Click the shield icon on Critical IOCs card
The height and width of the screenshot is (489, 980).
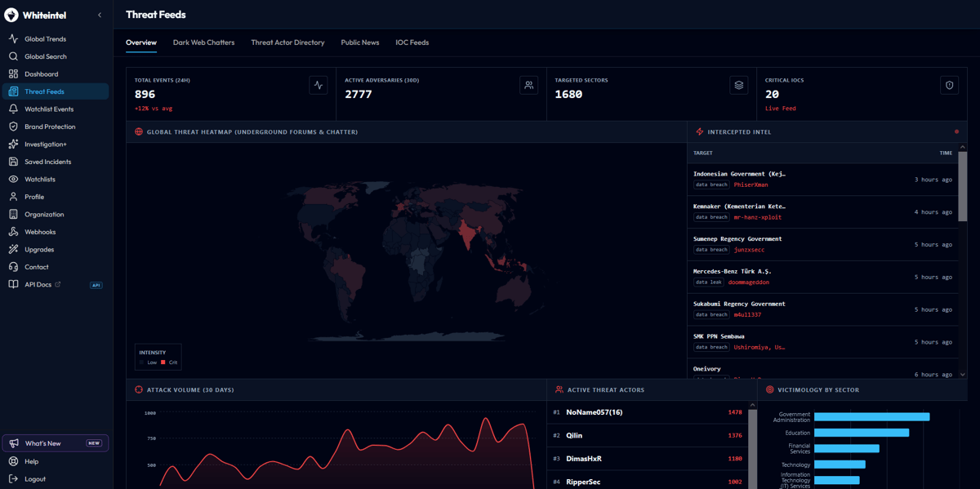point(949,85)
